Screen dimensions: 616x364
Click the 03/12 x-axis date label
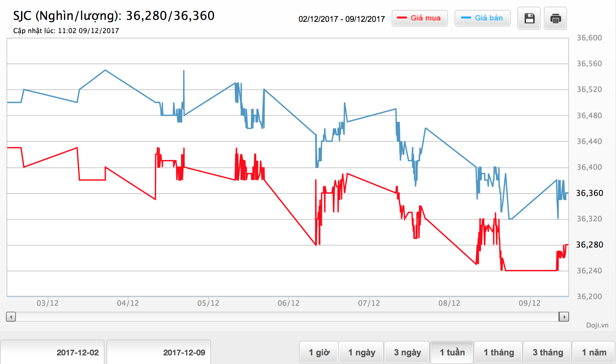coord(47,303)
